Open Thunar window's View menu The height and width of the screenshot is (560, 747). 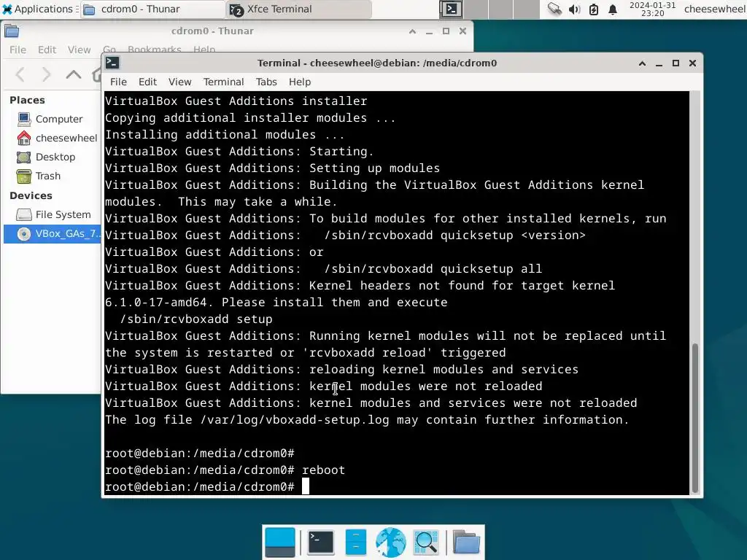tap(79, 50)
